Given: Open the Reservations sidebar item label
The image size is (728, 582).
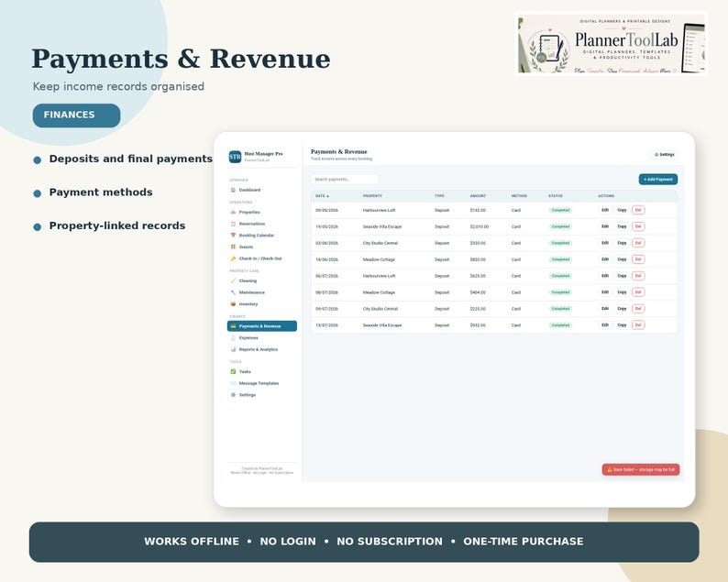Looking at the screenshot, I should 251,224.
